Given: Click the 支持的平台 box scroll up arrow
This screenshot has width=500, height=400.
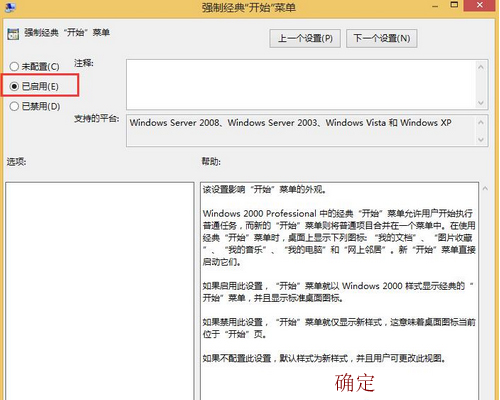Looking at the screenshot, I should (481, 123).
